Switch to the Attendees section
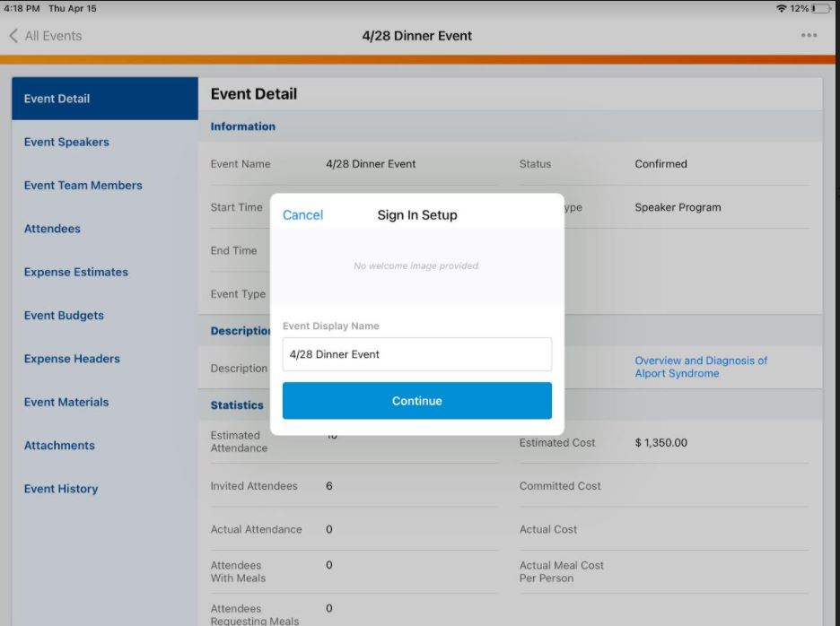Screen dimensions: 840x626 click(52, 229)
